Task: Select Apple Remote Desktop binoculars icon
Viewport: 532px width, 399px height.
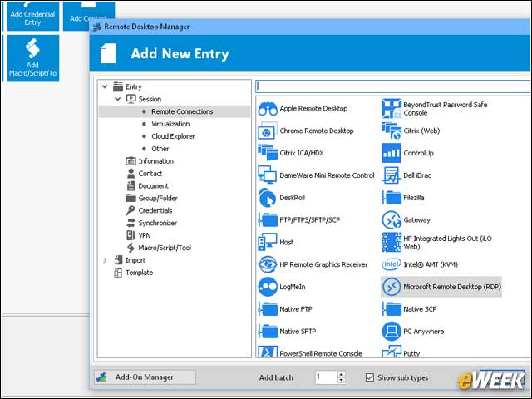Action: pos(268,109)
